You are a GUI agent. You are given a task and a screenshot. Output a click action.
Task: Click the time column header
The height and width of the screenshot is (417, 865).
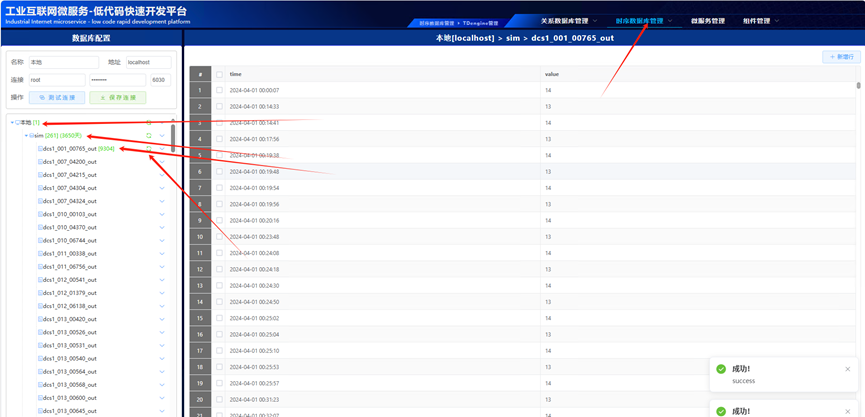tap(383, 74)
